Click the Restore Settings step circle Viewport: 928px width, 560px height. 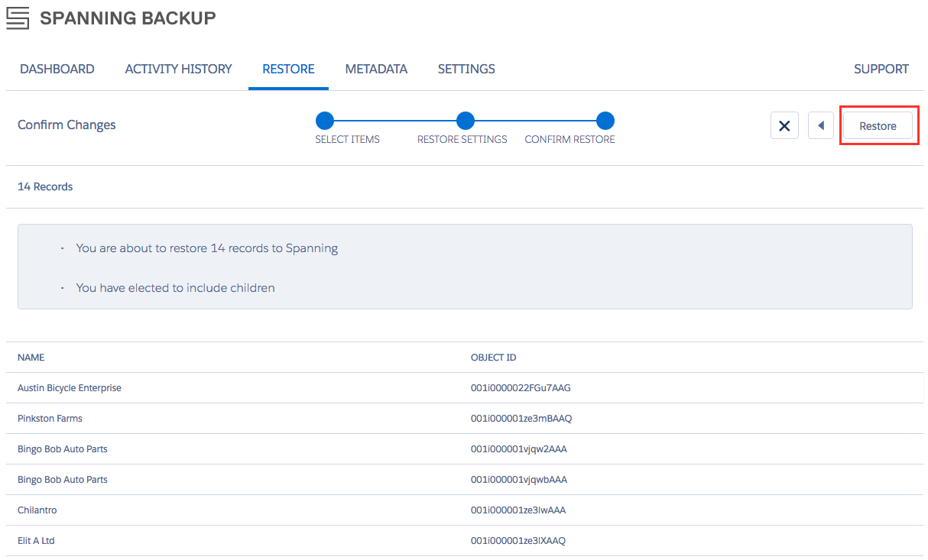[465, 121]
